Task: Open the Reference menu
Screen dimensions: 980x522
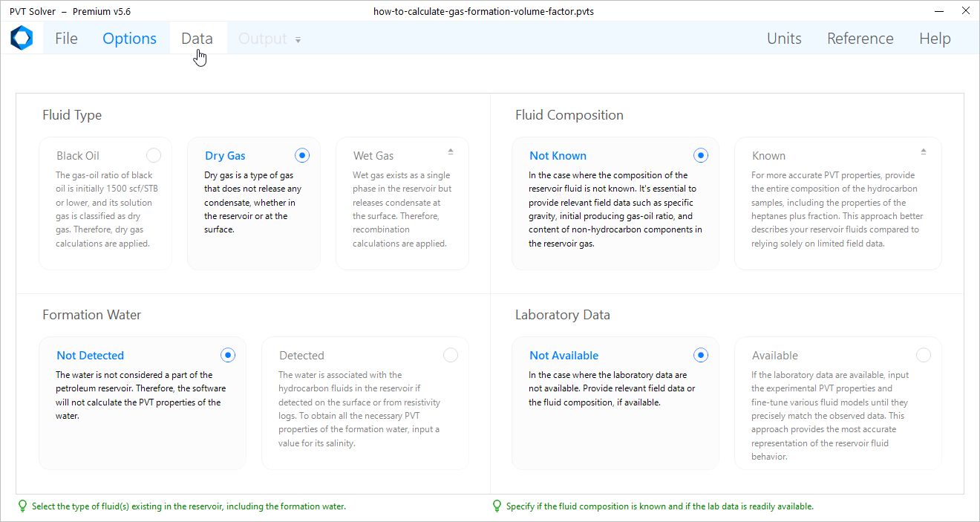Action: (x=860, y=39)
